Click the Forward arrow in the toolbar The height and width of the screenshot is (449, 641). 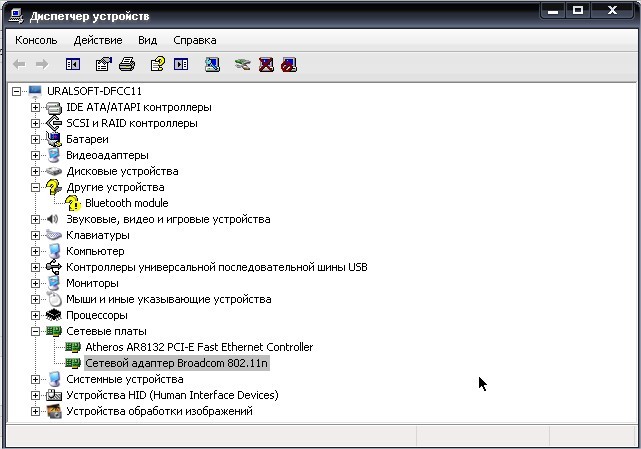[42, 64]
